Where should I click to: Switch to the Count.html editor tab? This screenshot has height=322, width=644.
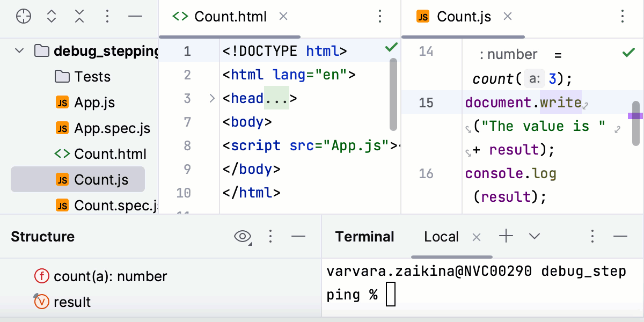231,17
